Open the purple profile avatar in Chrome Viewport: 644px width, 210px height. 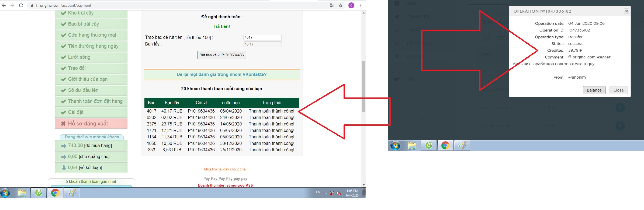click(x=351, y=5)
